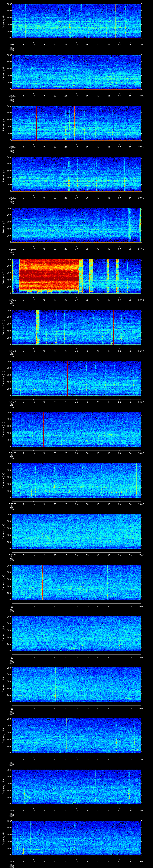
Task: Click 'Frequency (Hz)' axis title of 10:16:00 panel
Action: [x=3, y=21]
